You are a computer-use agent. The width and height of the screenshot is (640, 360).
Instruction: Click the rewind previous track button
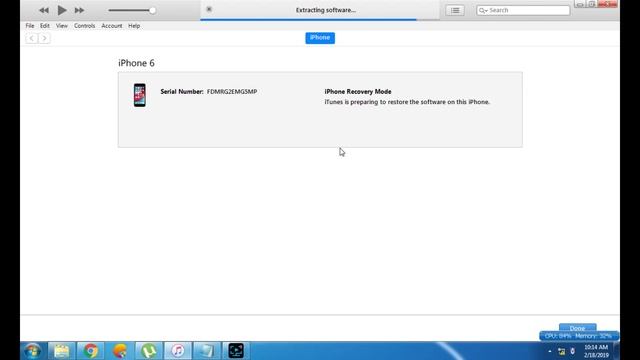[x=44, y=10]
